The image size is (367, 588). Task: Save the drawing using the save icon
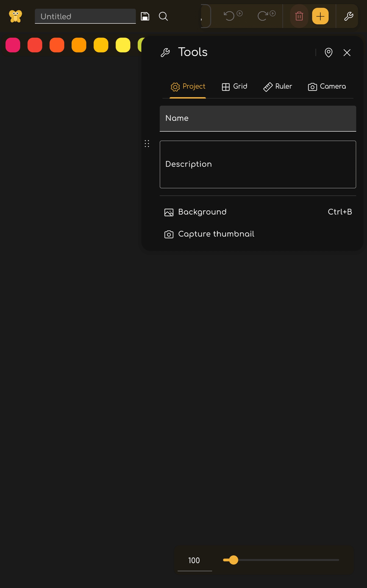tap(145, 16)
